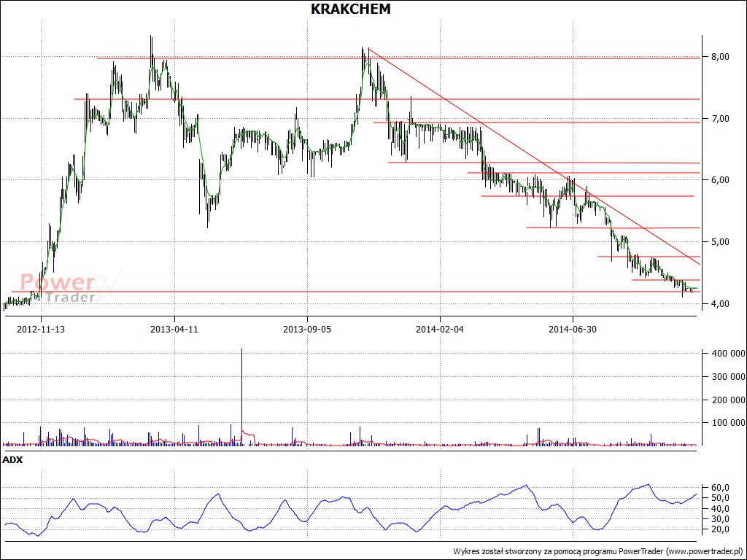Viewport: 747px width, 560px height.
Task: Click the descending red diagonal trendline
Action: [x=533, y=156]
